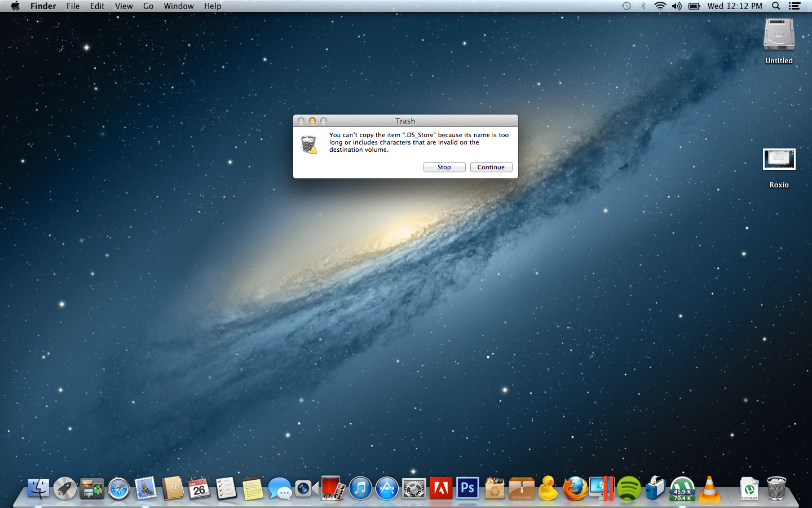Click the minimize button of Trash dialog
The width and height of the screenshot is (812, 508).
[x=312, y=121]
